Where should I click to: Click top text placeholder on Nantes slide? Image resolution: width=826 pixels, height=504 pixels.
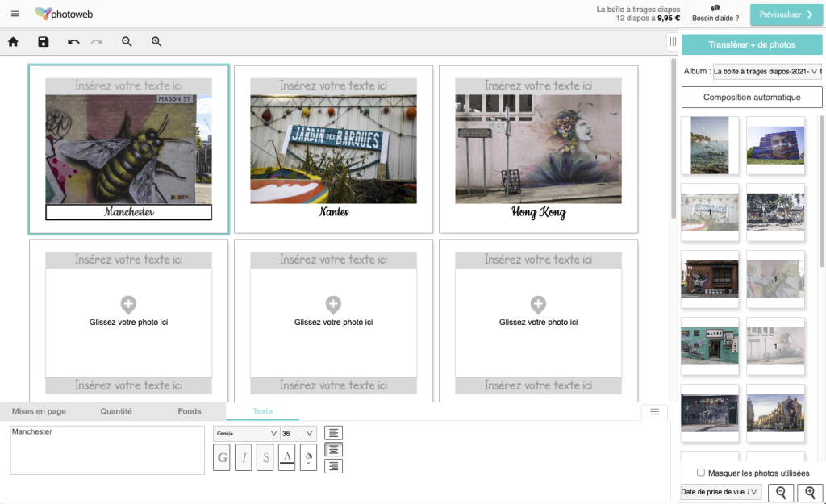click(333, 85)
